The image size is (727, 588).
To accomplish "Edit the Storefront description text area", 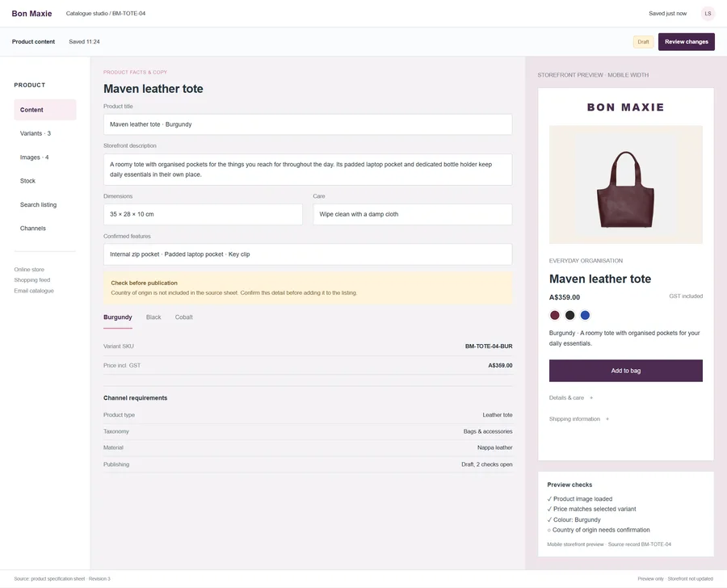I will point(308,170).
